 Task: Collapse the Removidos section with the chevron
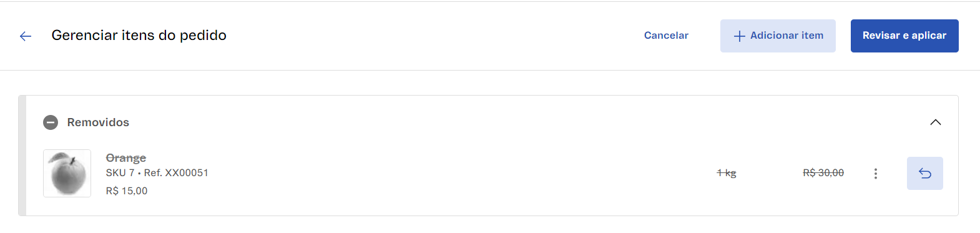935,122
